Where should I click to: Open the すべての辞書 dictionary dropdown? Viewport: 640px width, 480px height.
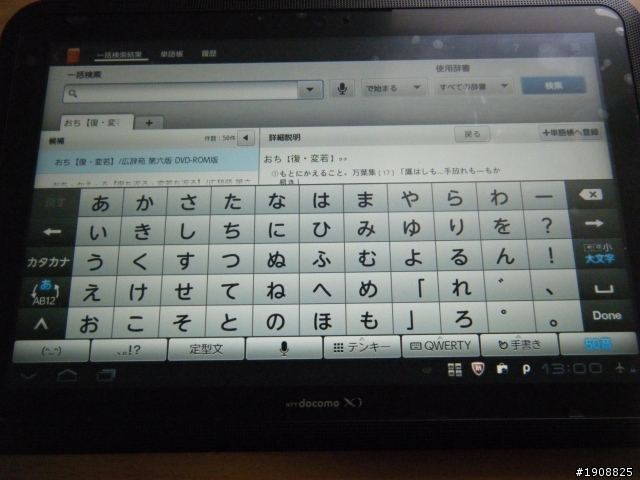point(474,87)
